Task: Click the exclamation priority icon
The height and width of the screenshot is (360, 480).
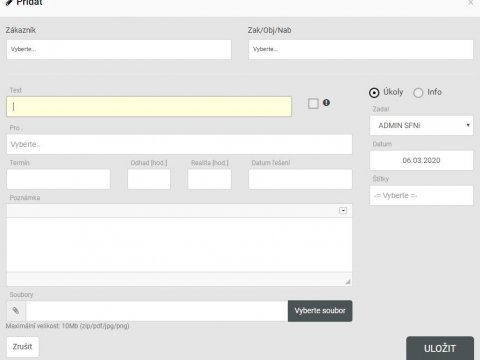Action: pos(326,103)
